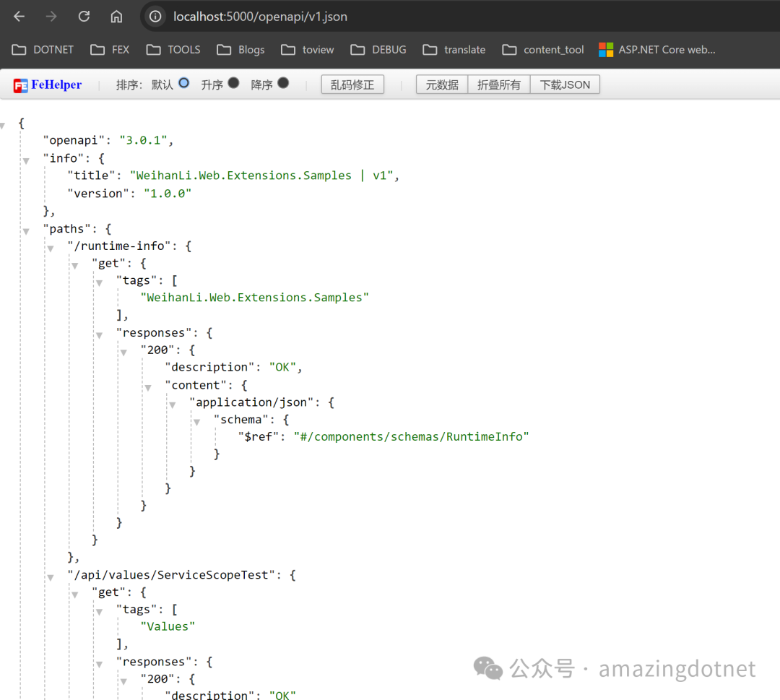Click the site info icon in address bar

click(x=154, y=16)
